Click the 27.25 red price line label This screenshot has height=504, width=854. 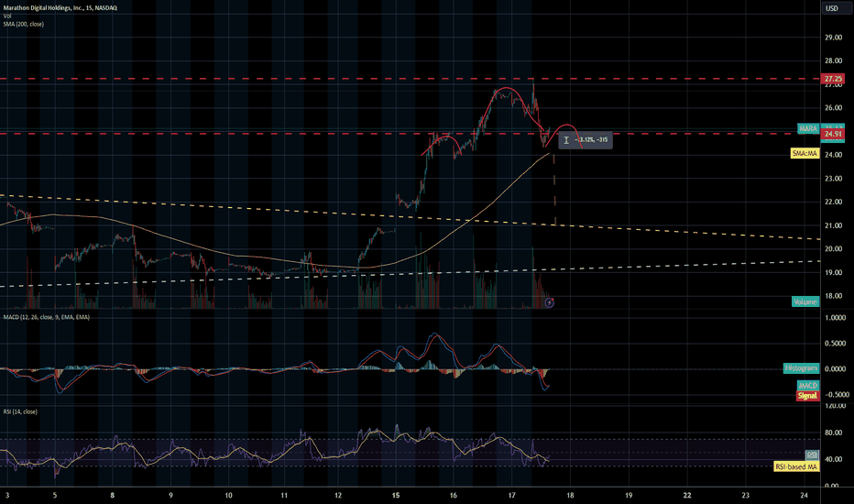click(833, 79)
